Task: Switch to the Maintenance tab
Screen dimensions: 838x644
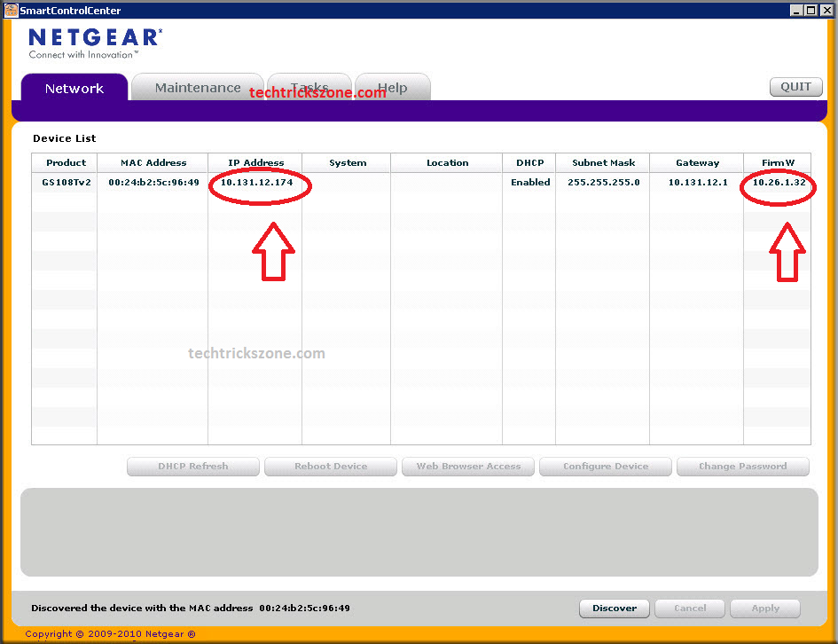Action: [198, 88]
